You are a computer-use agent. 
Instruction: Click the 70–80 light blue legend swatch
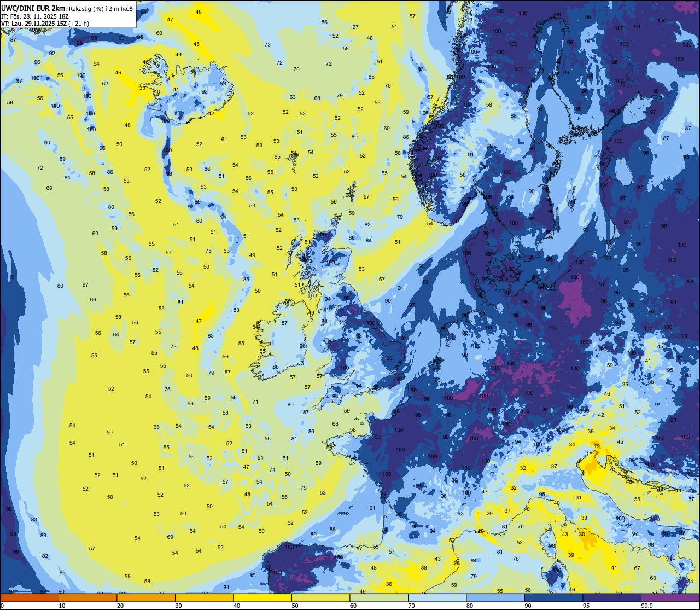tap(437, 597)
